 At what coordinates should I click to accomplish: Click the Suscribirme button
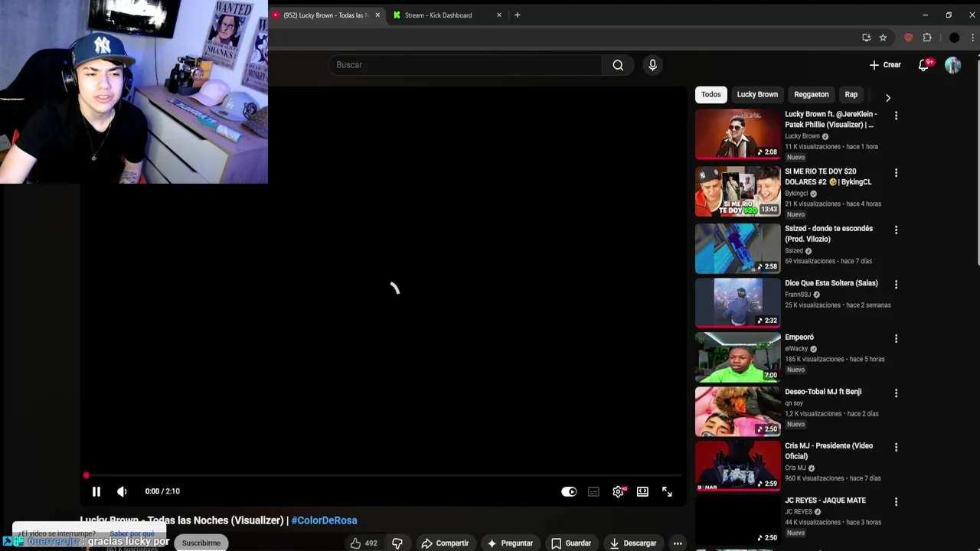[x=201, y=543]
